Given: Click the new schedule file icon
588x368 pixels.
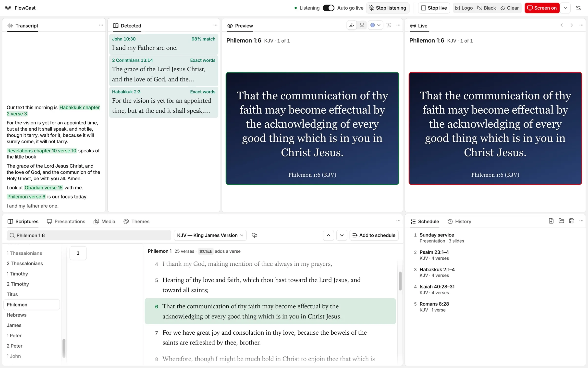Looking at the screenshot, I should [x=551, y=221].
